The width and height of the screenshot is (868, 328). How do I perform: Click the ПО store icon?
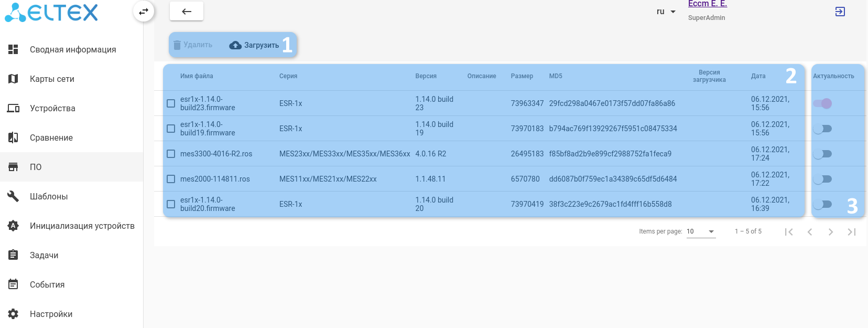(13, 167)
